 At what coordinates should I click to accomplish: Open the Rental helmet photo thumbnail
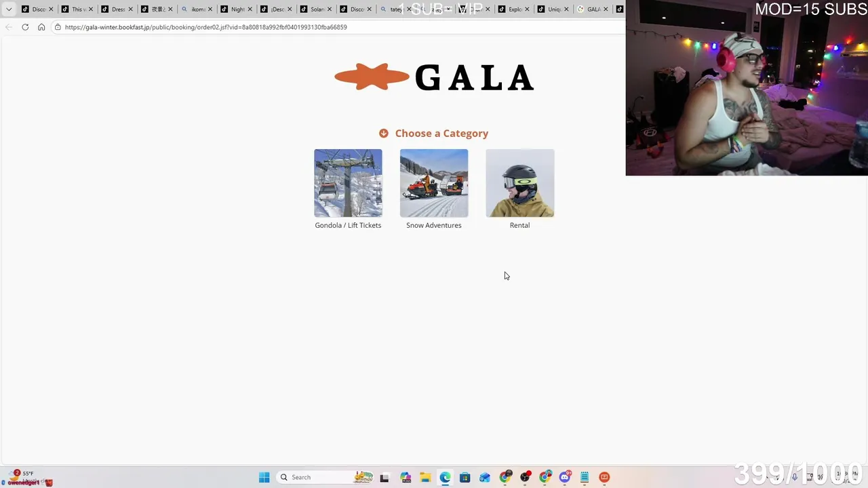(520, 183)
